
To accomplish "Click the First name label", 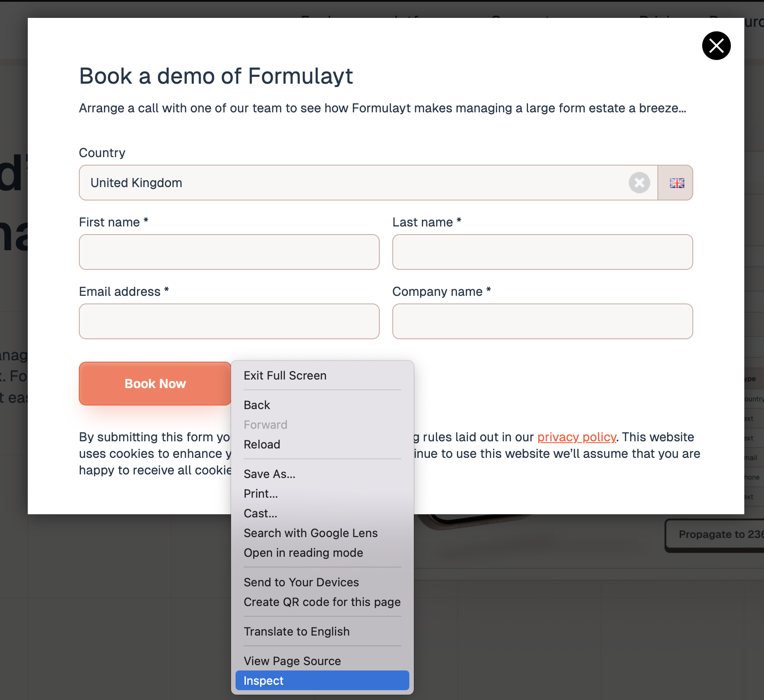I will [113, 222].
